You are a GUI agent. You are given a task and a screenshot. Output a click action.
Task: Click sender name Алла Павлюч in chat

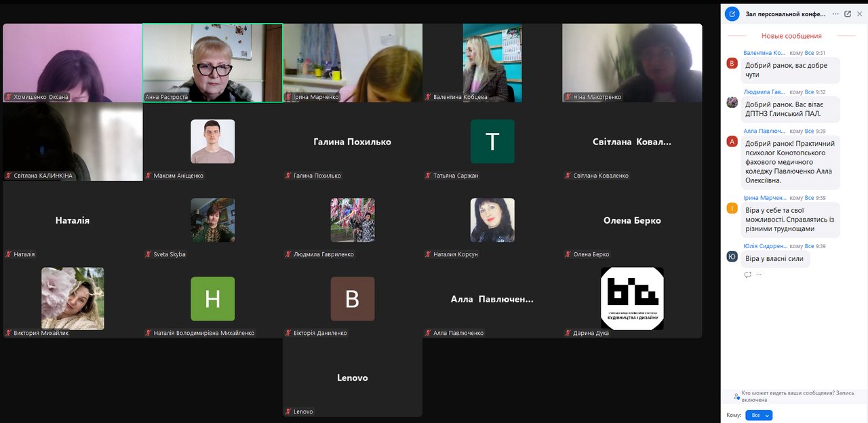point(765,131)
